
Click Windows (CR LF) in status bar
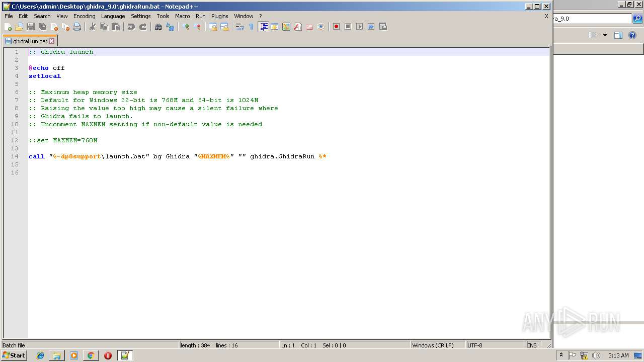click(x=433, y=345)
